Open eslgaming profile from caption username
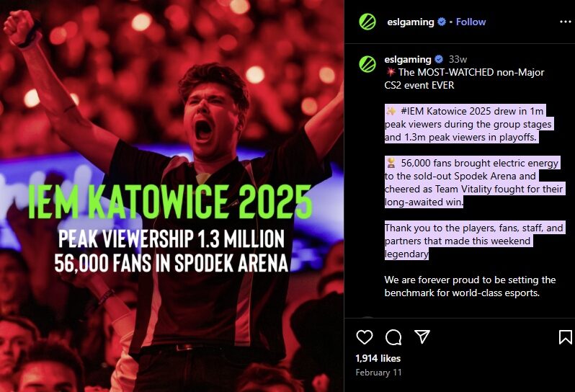 (407, 59)
